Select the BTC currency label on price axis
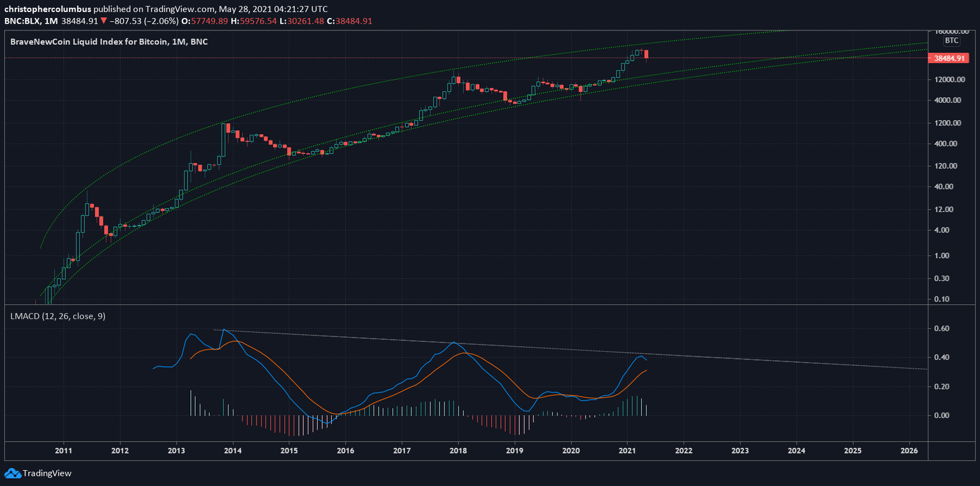 pos(951,40)
